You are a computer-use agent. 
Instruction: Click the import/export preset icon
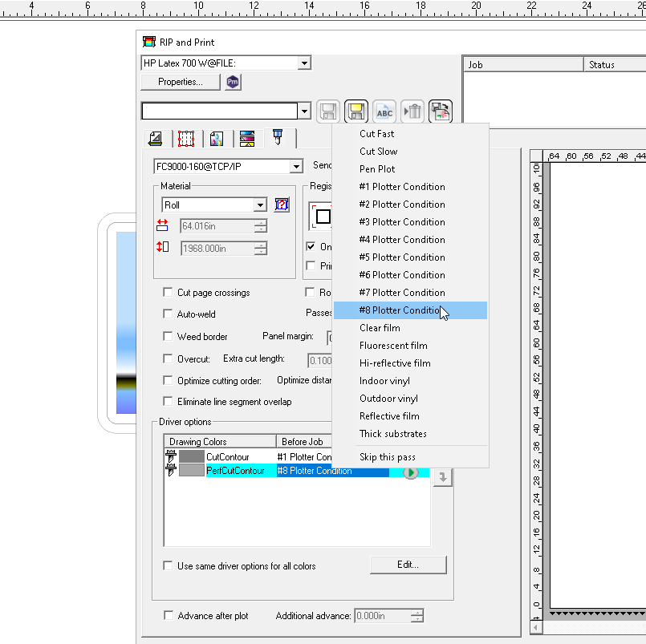tap(441, 111)
